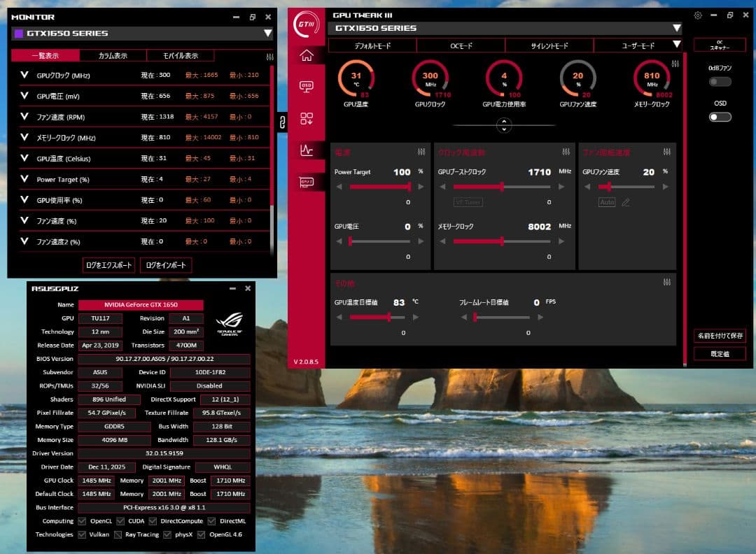Click the save-as button in GPU Tweak
756x554 pixels.
[x=720, y=336]
